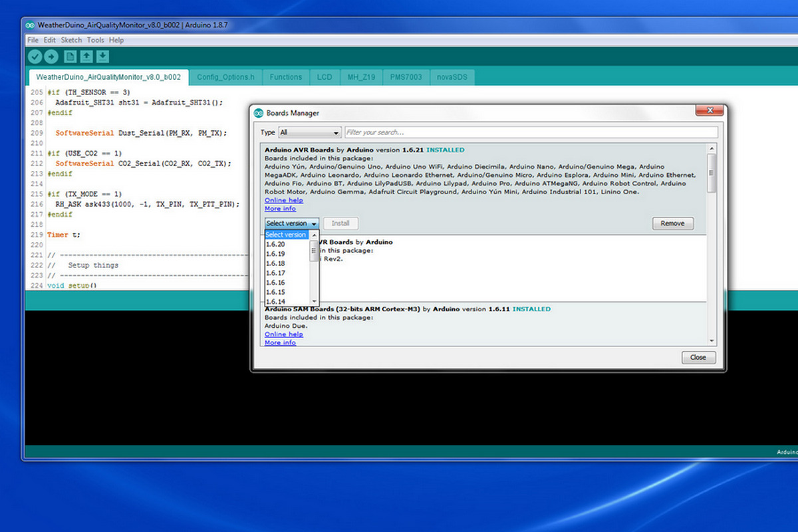Screen dimensions: 798x532
Task: Switch to the LCD tab
Action: pos(325,77)
